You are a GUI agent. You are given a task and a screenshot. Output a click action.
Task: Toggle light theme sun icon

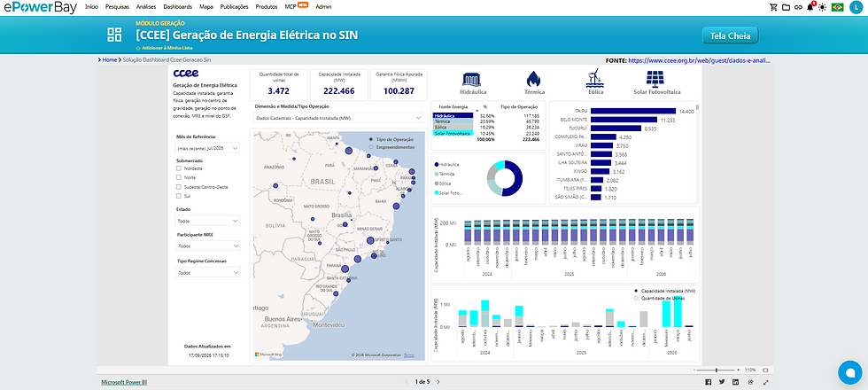[x=823, y=7]
